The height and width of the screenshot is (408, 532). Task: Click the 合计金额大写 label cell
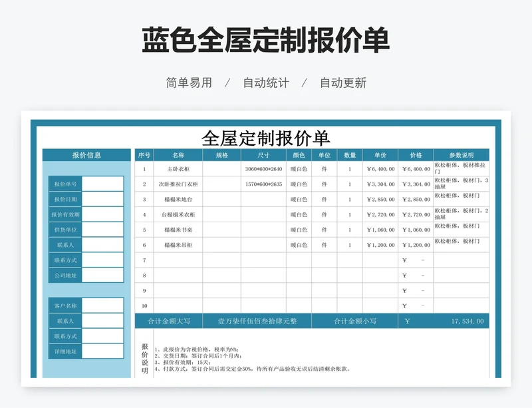pos(169,321)
